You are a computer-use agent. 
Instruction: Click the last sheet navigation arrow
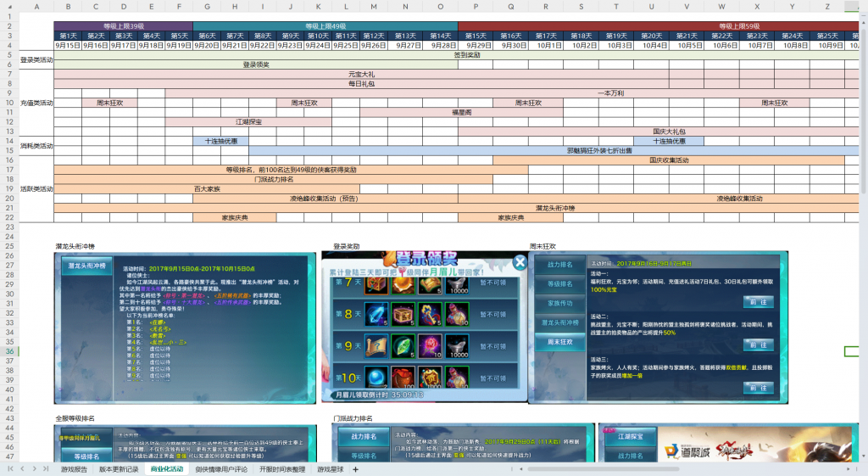pyautogui.click(x=44, y=469)
